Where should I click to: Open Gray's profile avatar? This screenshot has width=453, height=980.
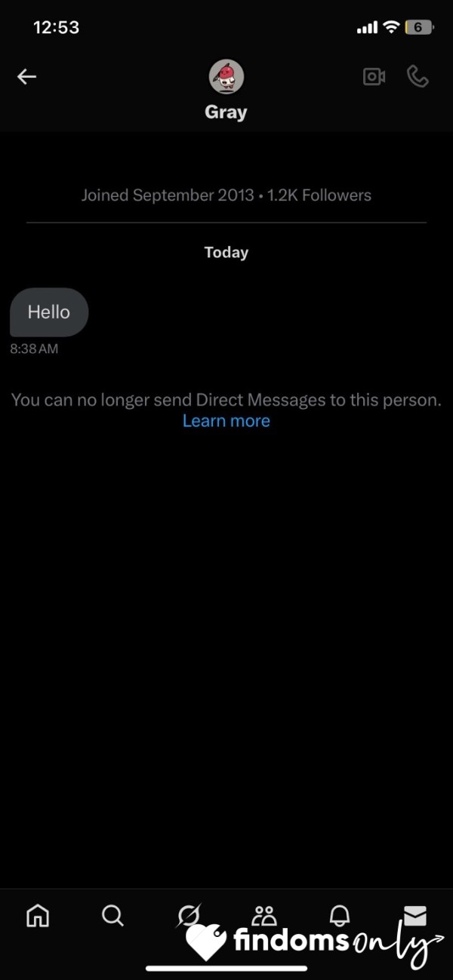point(226,76)
